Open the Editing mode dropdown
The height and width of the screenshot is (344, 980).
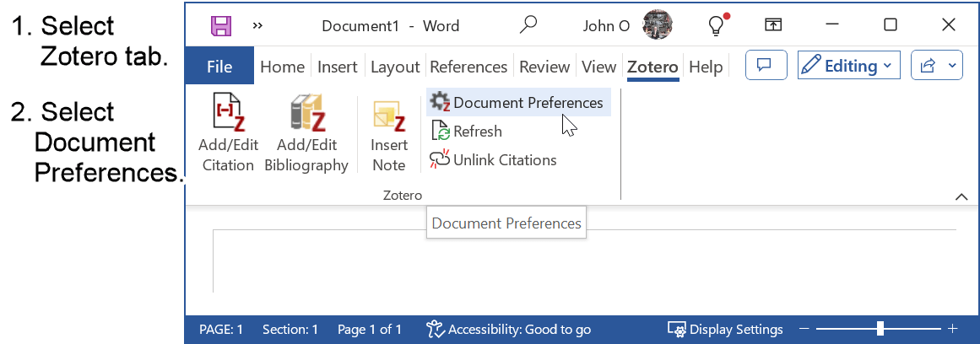point(849,65)
